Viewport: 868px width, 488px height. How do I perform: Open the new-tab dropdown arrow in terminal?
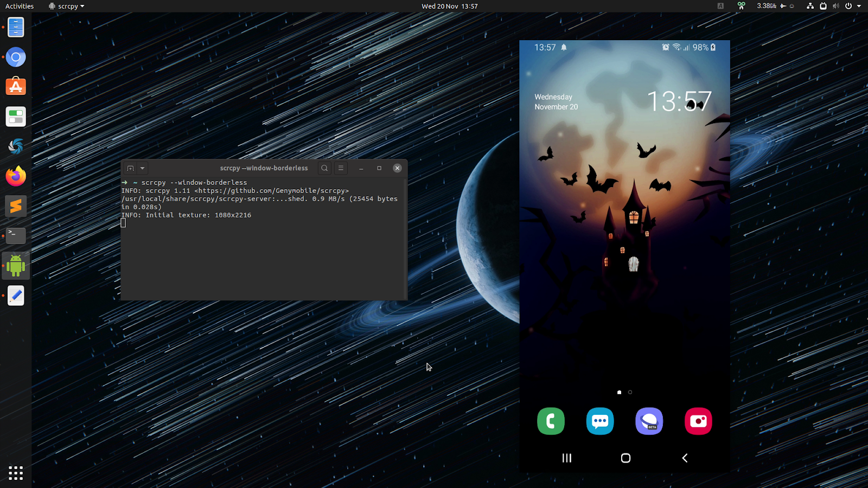click(142, 168)
